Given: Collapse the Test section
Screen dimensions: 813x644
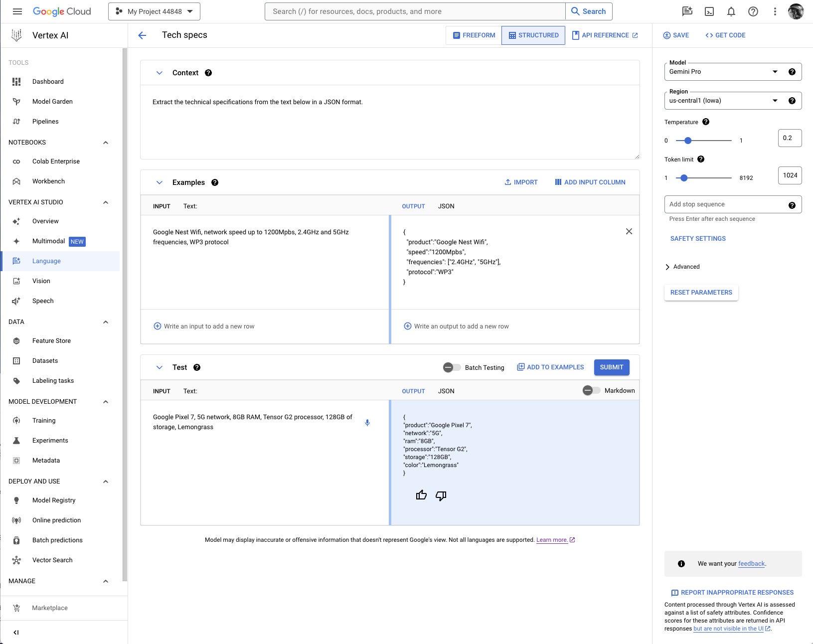Looking at the screenshot, I should coord(160,367).
